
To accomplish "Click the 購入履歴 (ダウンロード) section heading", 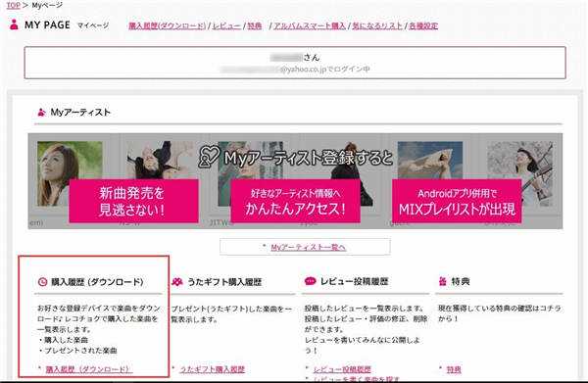I will (97, 282).
